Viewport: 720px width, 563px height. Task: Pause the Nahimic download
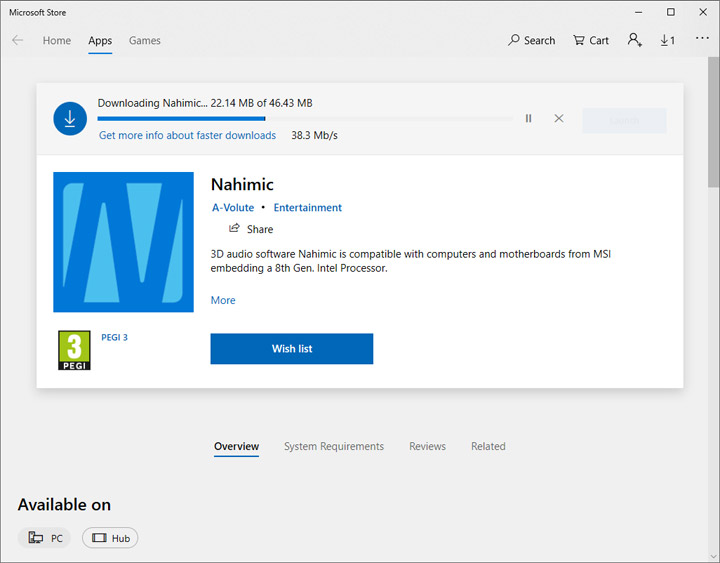528,118
